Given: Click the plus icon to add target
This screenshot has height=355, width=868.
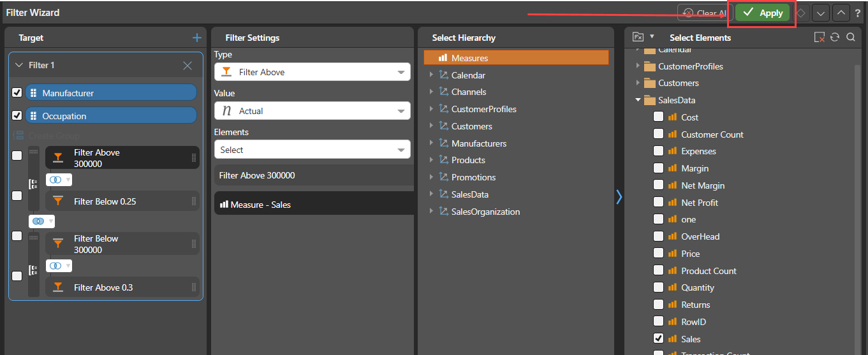Looking at the screenshot, I should click(197, 38).
